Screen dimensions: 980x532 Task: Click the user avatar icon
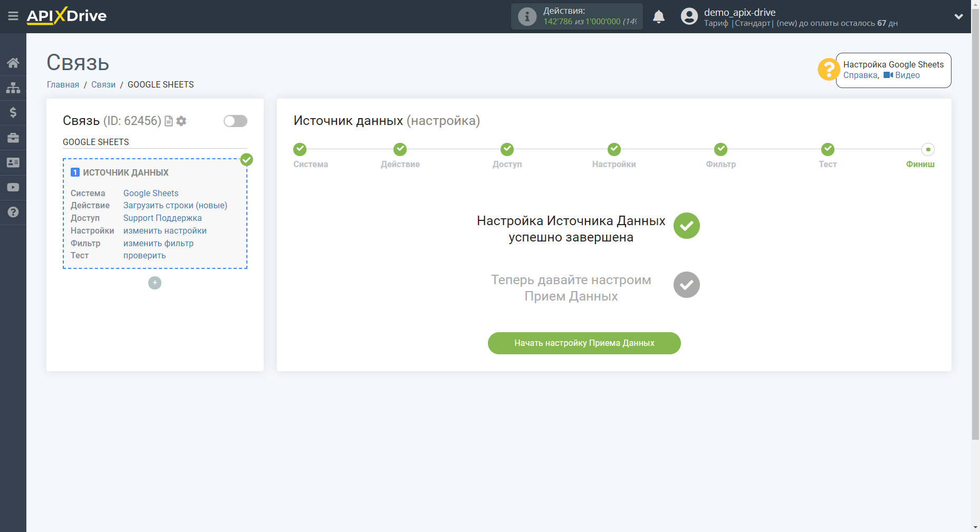point(689,16)
